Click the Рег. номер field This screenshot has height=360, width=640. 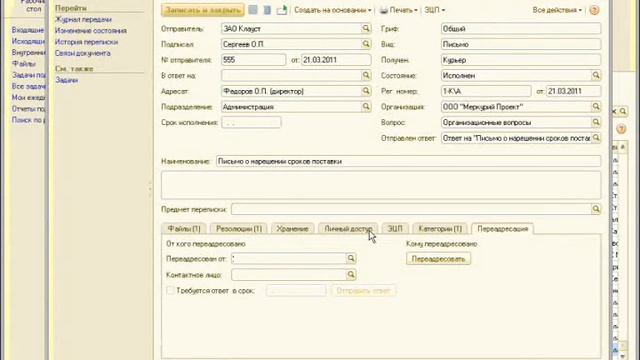tap(486, 91)
